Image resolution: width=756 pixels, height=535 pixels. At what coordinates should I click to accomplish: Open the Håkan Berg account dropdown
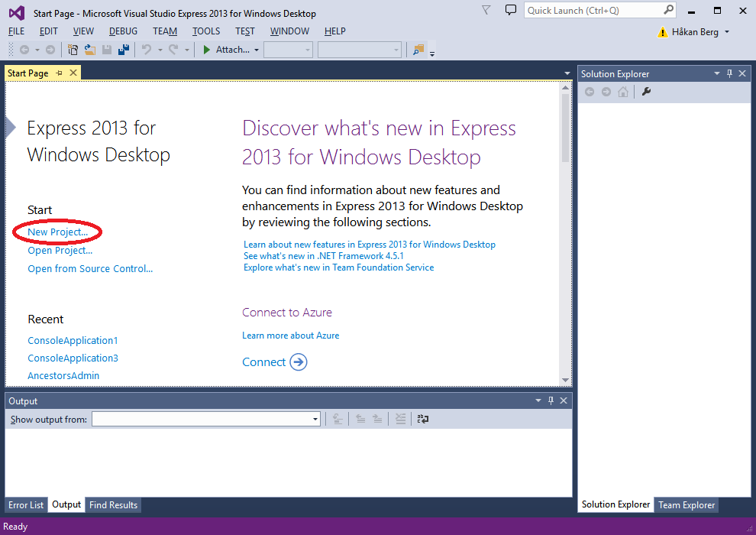point(727,32)
